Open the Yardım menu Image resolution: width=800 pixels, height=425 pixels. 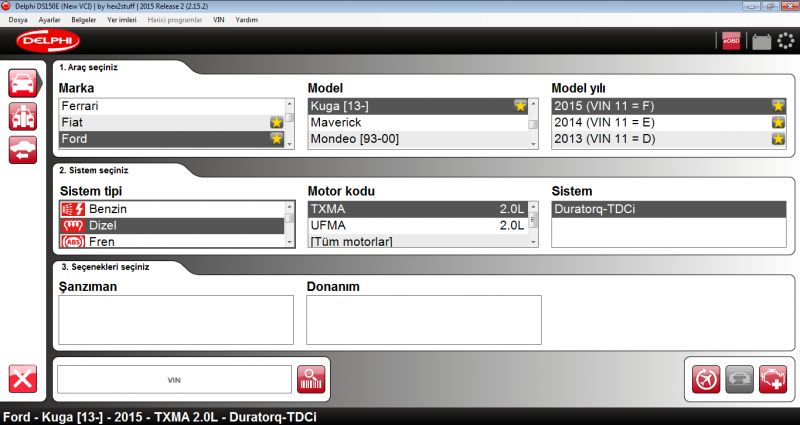(246, 20)
